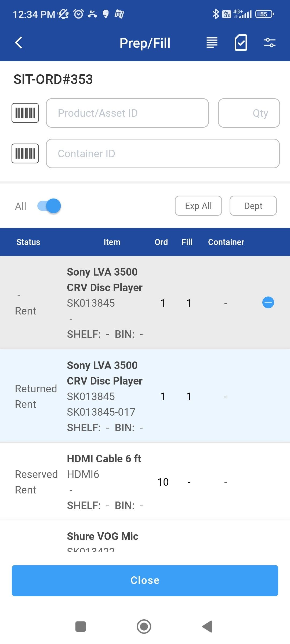Remove fill with blue minus icon

(x=268, y=303)
